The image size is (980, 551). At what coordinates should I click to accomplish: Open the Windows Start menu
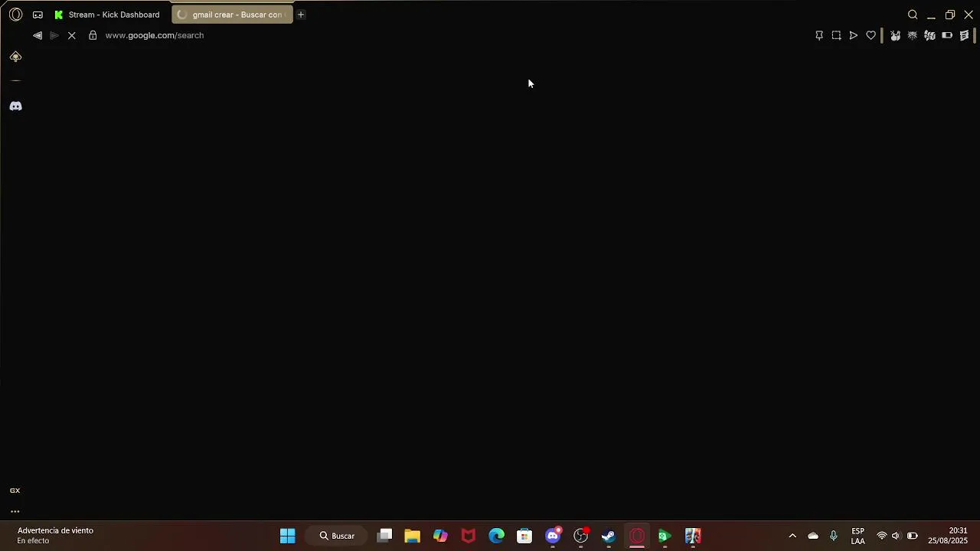tap(288, 536)
